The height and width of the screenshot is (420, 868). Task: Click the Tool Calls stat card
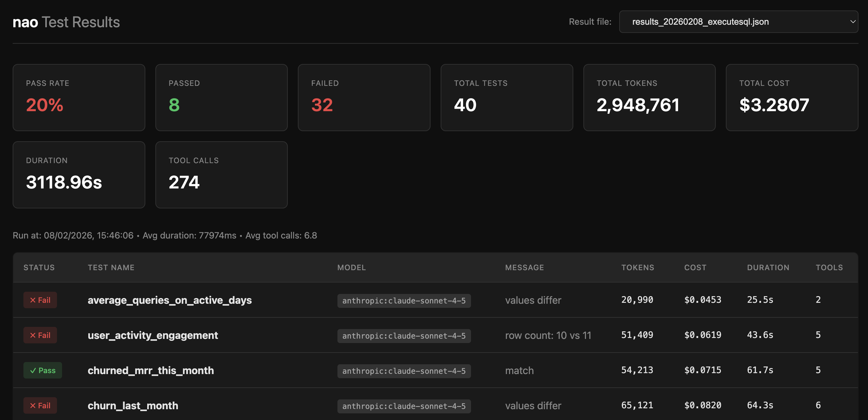coord(221,175)
